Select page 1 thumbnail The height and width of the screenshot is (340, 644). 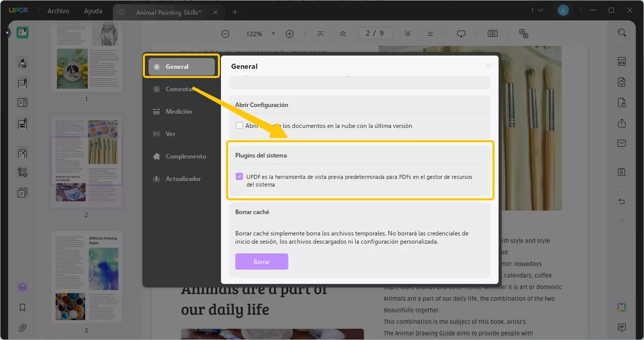click(86, 56)
